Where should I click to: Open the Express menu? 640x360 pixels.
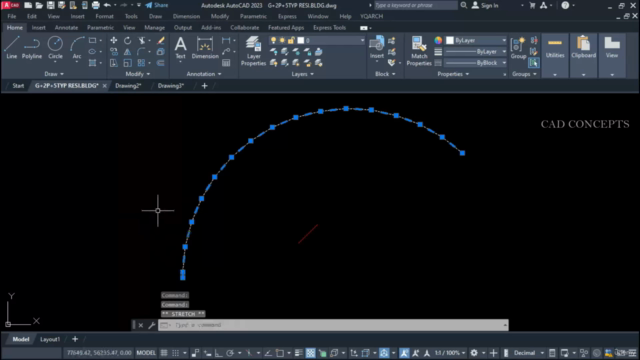coord(287,16)
